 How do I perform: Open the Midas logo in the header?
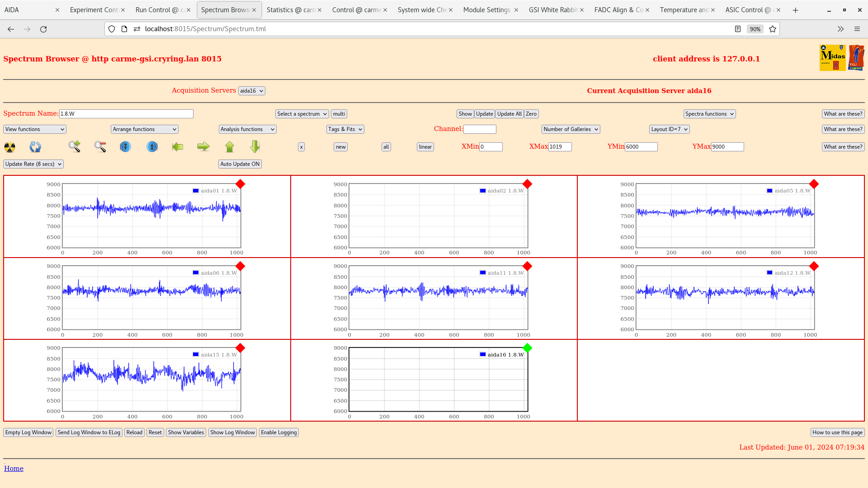[832, 58]
